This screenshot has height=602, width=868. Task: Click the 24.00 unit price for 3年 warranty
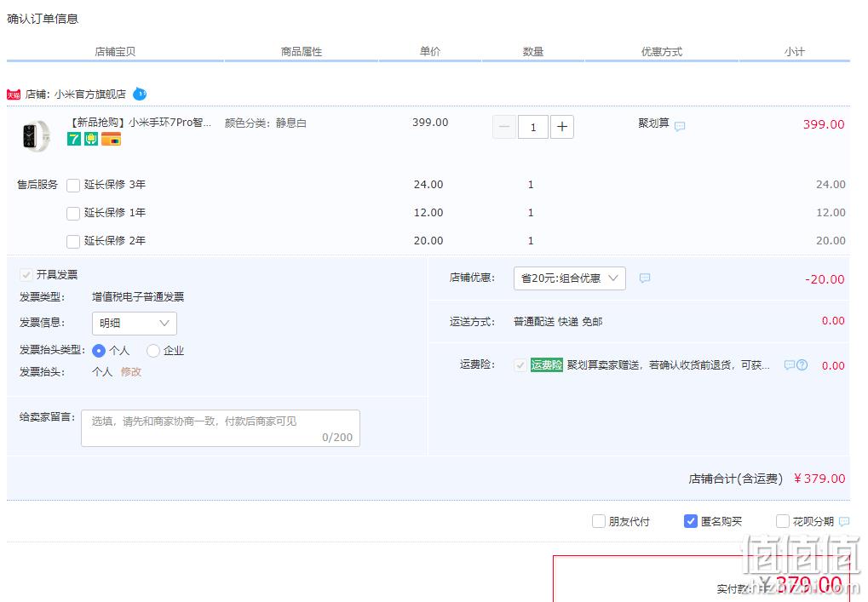[x=428, y=185]
